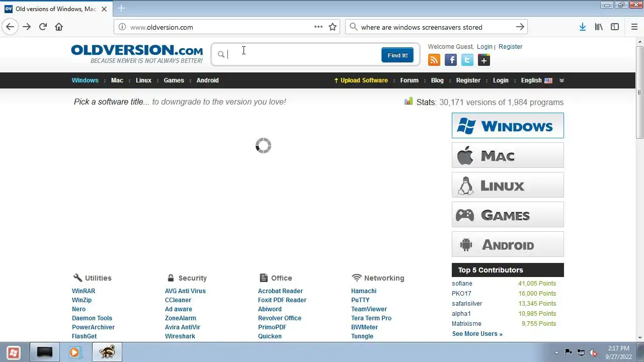
Task: Open the CCleaner link
Action: coord(178,300)
